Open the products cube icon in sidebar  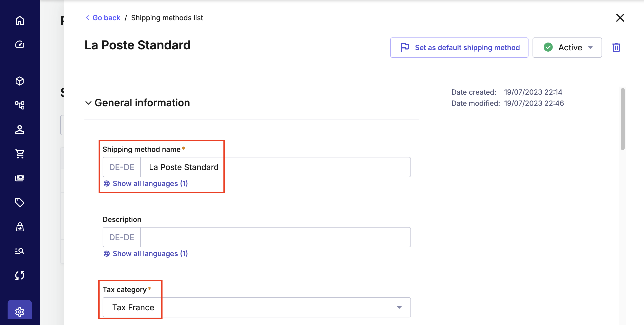20,81
